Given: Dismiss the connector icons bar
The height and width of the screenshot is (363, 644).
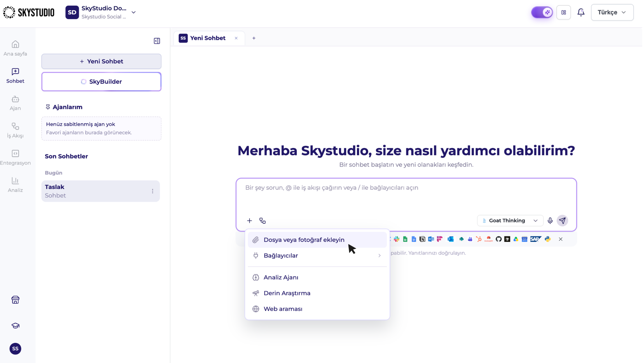Looking at the screenshot, I should click(561, 239).
